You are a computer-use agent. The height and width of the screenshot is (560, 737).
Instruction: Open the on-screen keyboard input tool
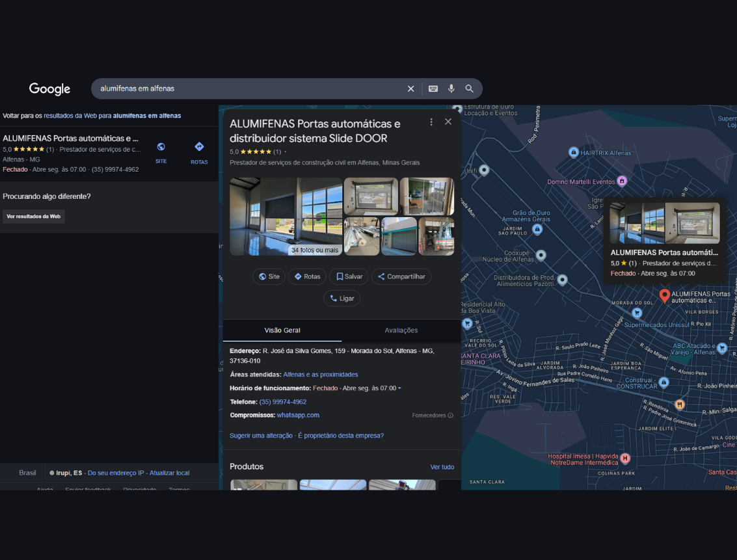[x=433, y=89]
